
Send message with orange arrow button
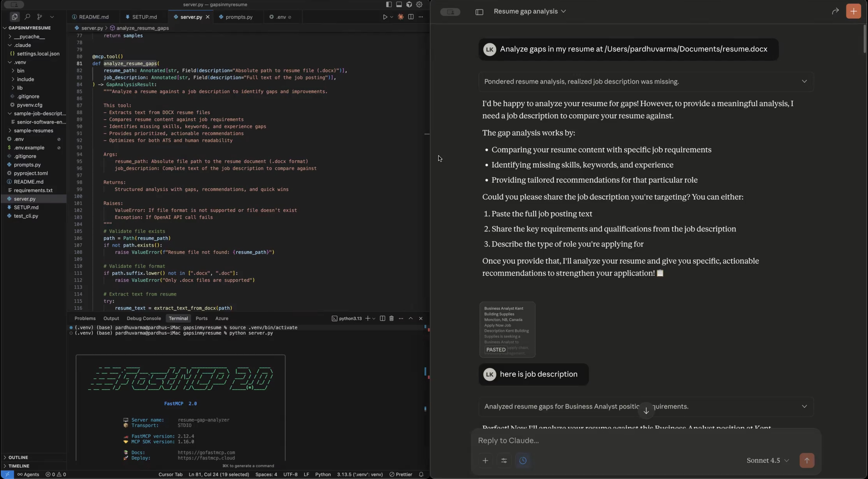point(807,461)
